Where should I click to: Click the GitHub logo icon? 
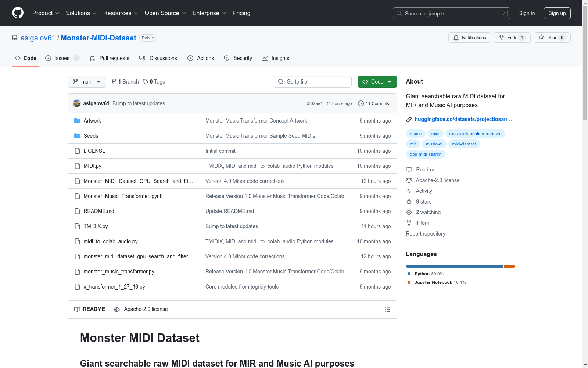tap(18, 13)
